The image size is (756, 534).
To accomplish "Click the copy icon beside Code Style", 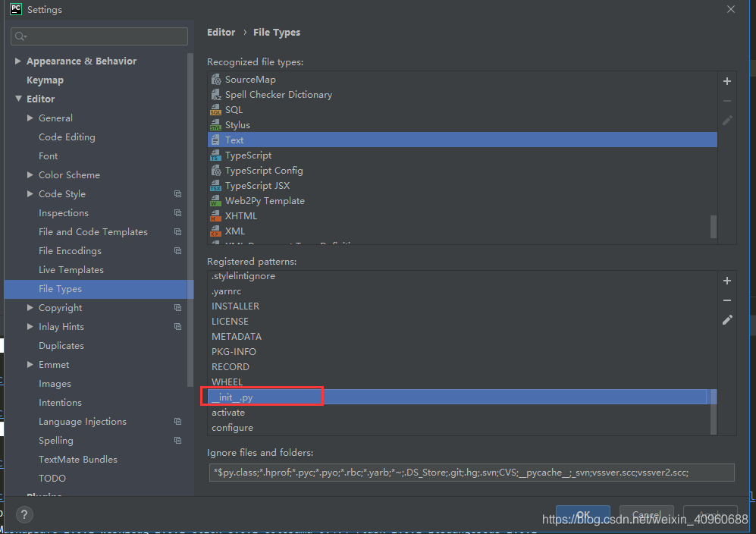I will (x=178, y=194).
